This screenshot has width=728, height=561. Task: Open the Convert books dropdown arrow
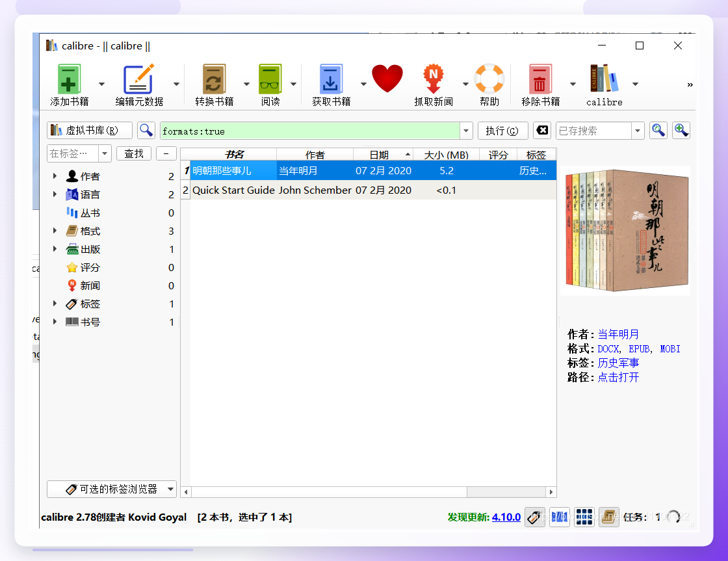pos(246,84)
